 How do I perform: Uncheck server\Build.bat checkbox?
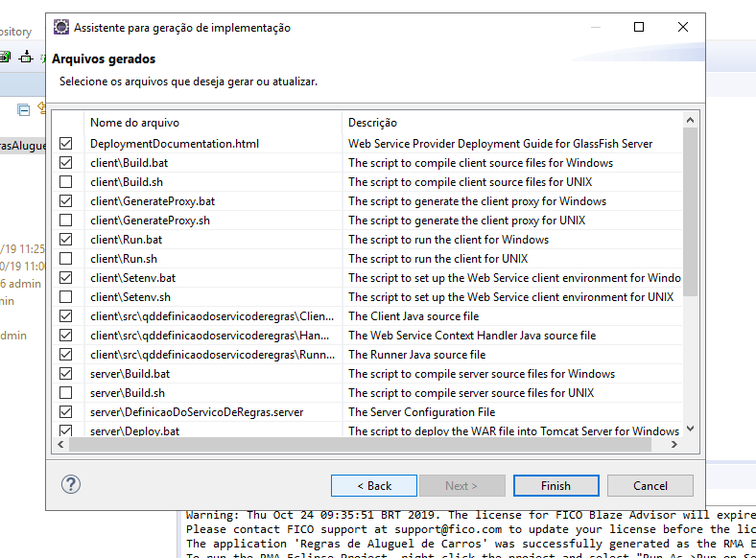click(66, 374)
